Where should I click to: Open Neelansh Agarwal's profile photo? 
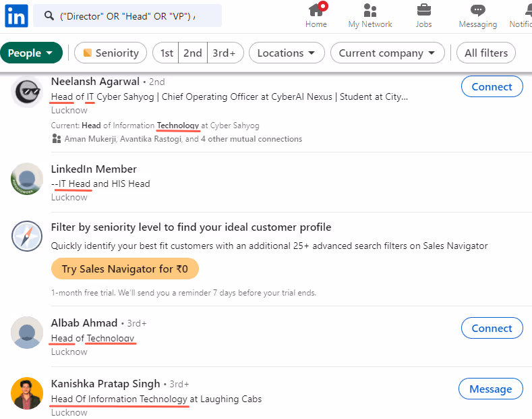pos(27,92)
